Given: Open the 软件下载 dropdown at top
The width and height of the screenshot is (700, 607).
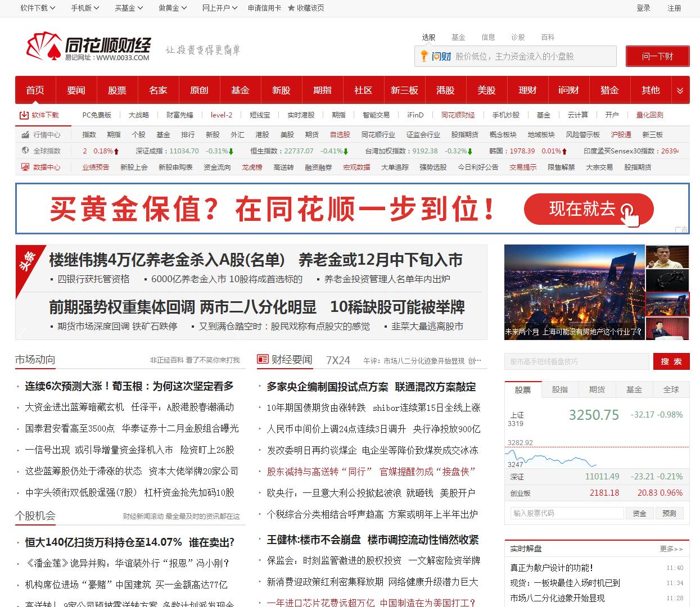Looking at the screenshot, I should point(38,8).
